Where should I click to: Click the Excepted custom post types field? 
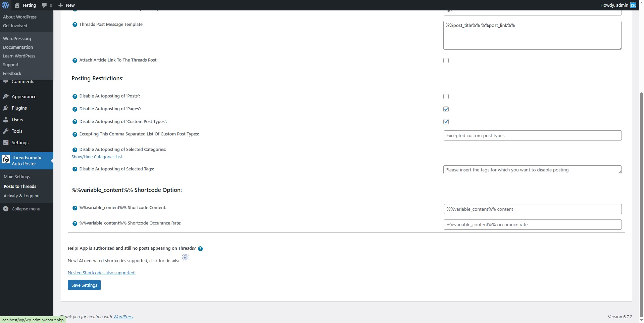[532, 135]
